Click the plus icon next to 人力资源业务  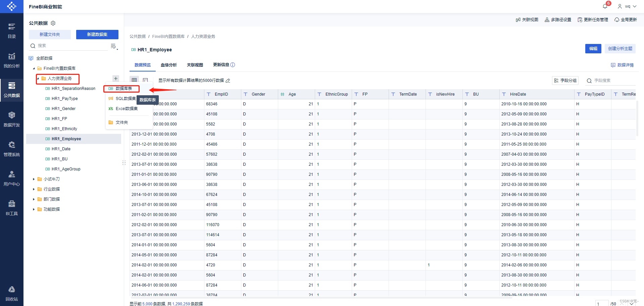(116, 79)
